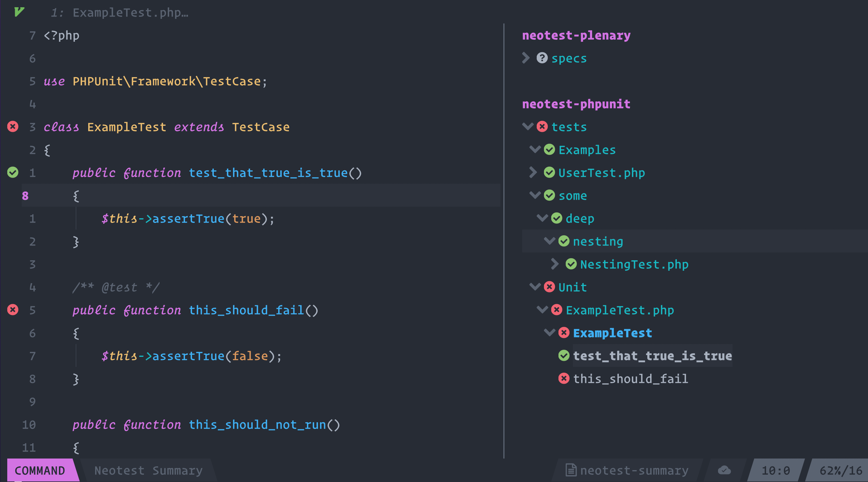The height and width of the screenshot is (482, 868).
Task: Click the neotest-plenary adapter heading
Action: 576,35
